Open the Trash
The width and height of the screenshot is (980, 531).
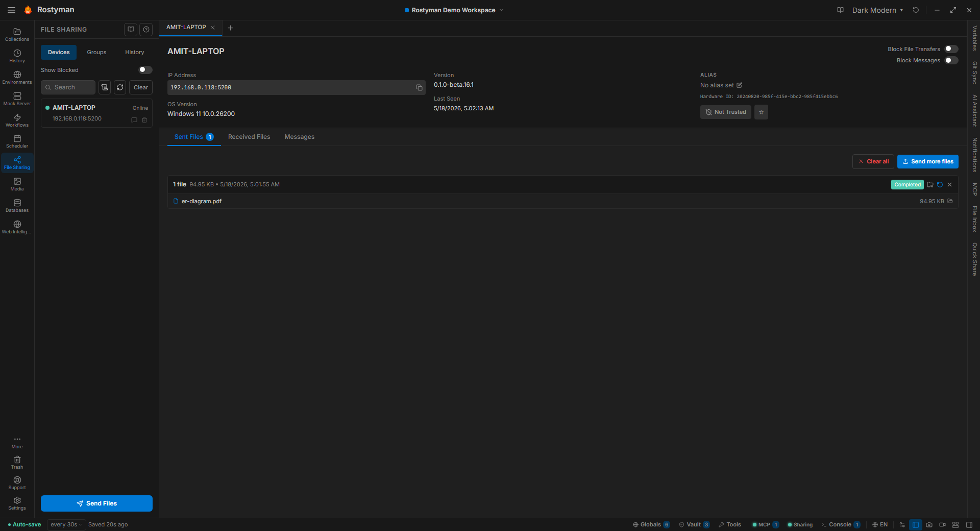pyautogui.click(x=17, y=462)
